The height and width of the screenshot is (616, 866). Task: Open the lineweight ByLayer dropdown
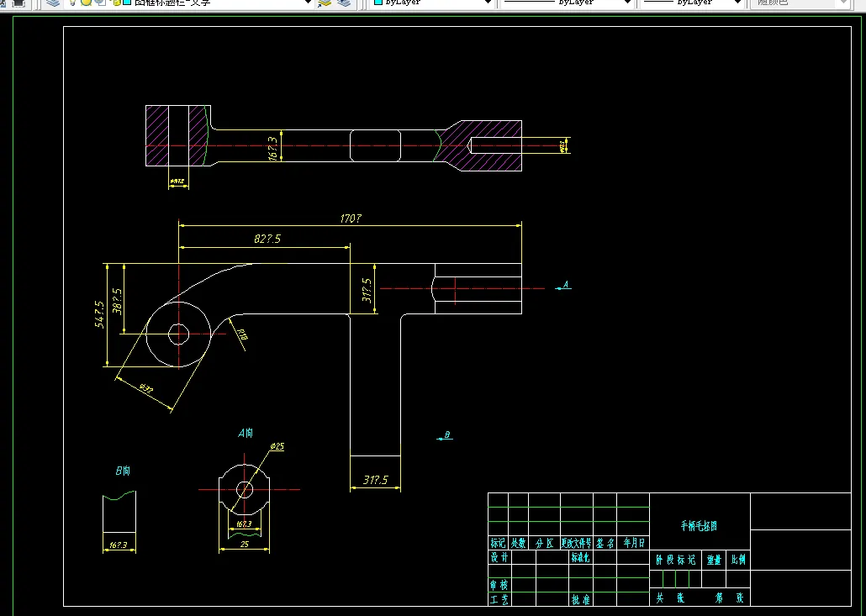coord(737,3)
